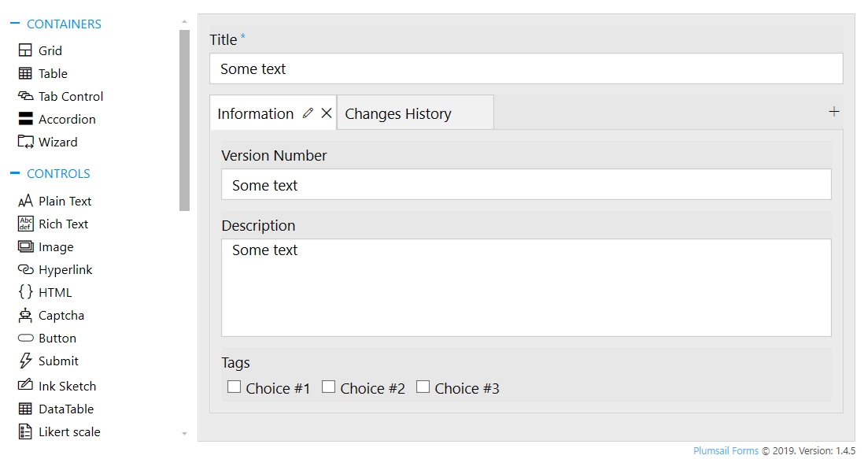Select the Hyperlink control
The width and height of the screenshot is (868, 459).
pyautogui.click(x=64, y=269)
